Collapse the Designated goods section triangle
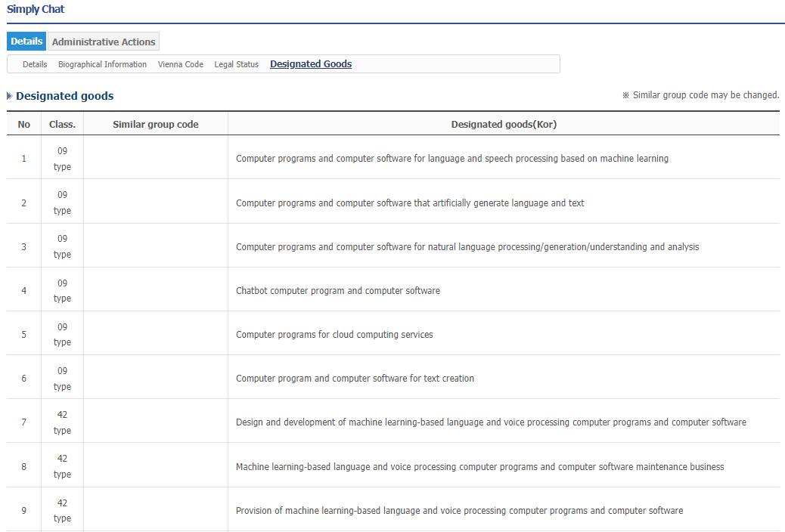Viewport: 785px width, 532px height. [10, 96]
